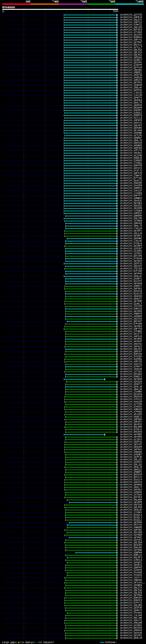Screen dimensions: 146x644
Task: Click the UniRef100_Q8LET9 label
Action: 131,588
